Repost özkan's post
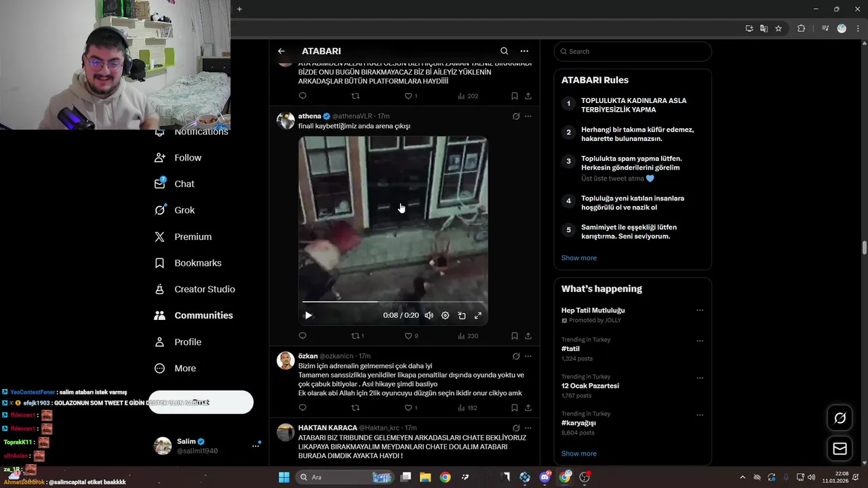 (x=355, y=407)
